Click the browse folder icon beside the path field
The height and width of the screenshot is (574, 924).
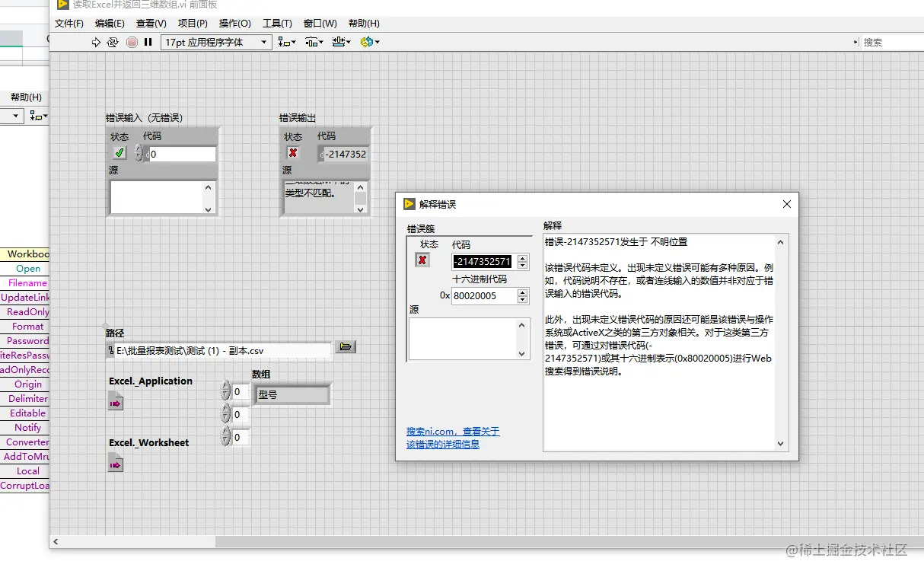pyautogui.click(x=346, y=346)
